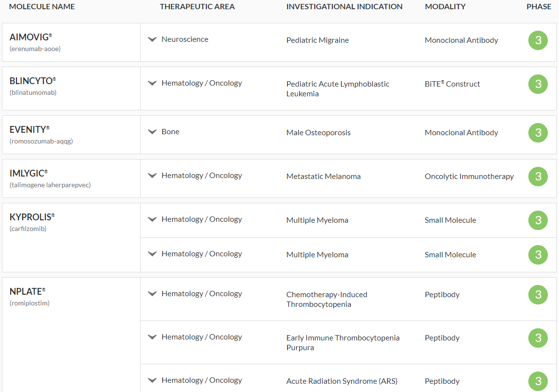Click phase badge for Chemotherapy-Induced Thrombocytopenia row
This screenshot has width=559, height=392.
pyautogui.click(x=538, y=295)
